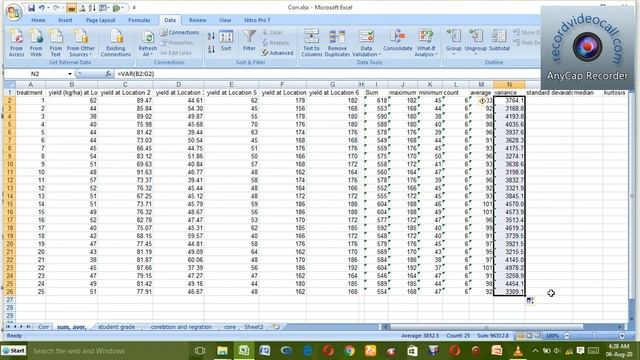Click the Zoom In plus button
640x360 pixels.
(622, 336)
